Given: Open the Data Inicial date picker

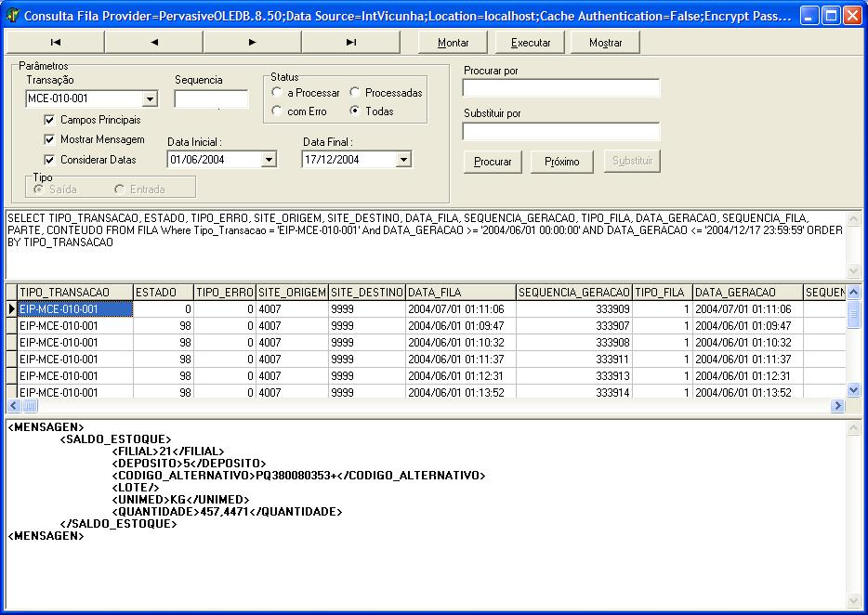Looking at the screenshot, I should tap(269, 160).
